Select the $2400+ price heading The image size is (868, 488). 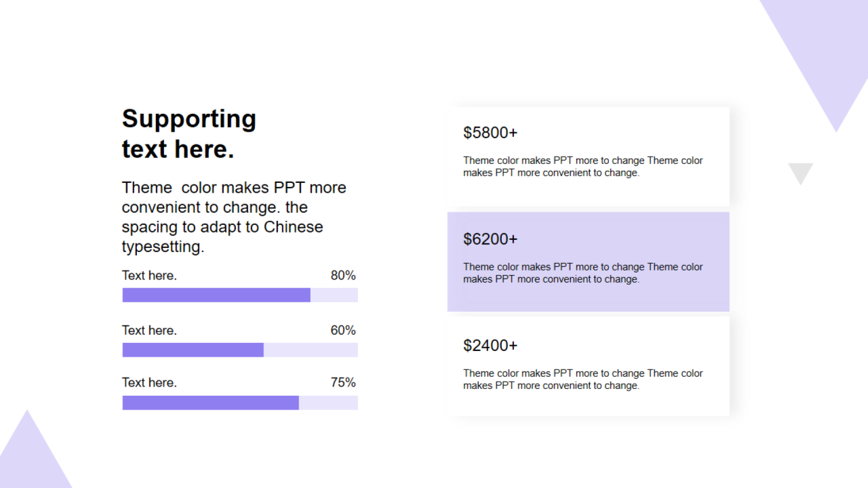tap(490, 346)
